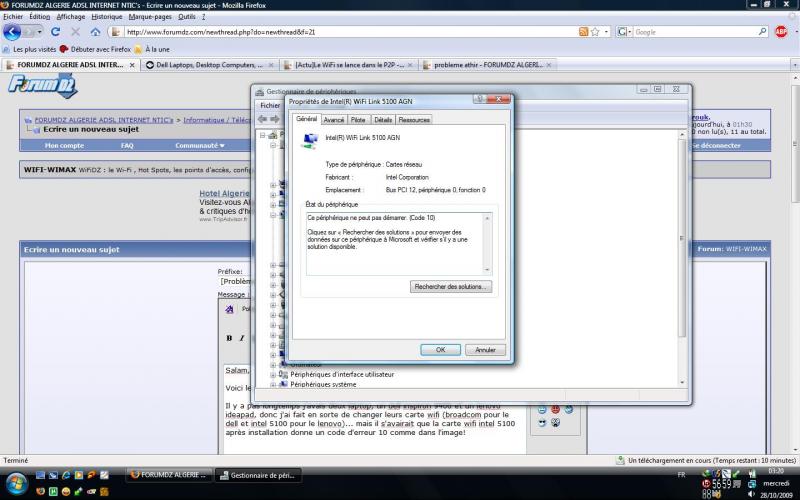800x500 pixels.
Task: Switch to the Pilote tab
Action: point(358,120)
